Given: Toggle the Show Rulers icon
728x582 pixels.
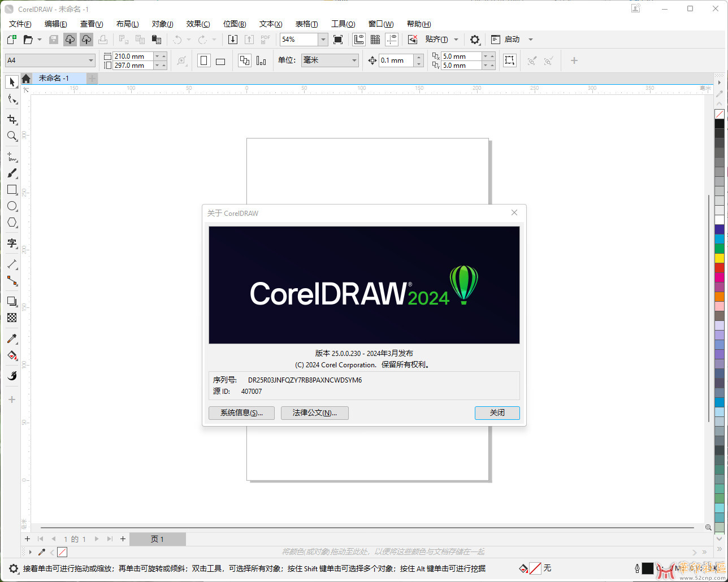Looking at the screenshot, I should click(358, 40).
